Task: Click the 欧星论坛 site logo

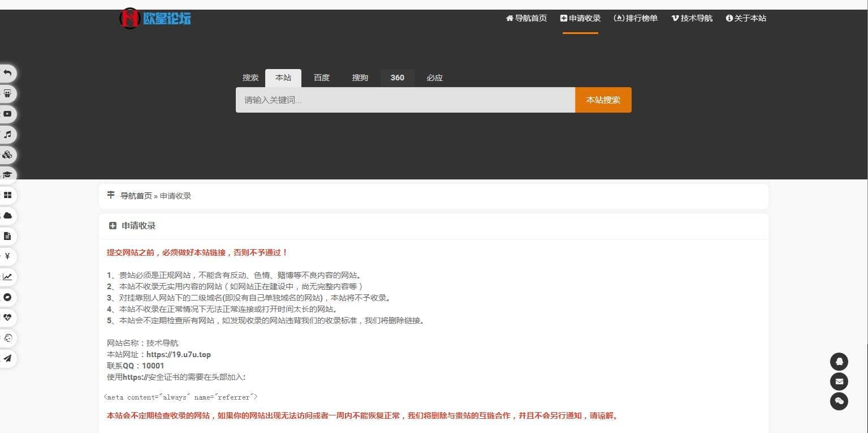Action: point(156,19)
